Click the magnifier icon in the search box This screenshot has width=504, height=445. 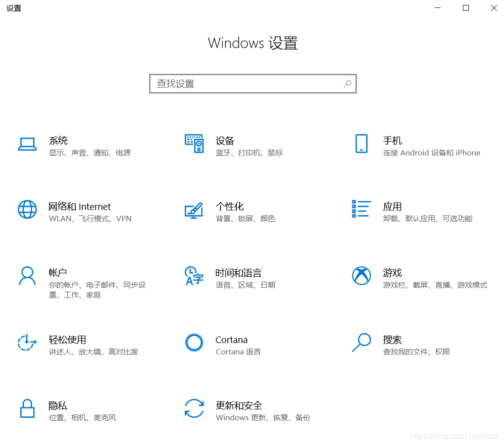click(x=347, y=84)
